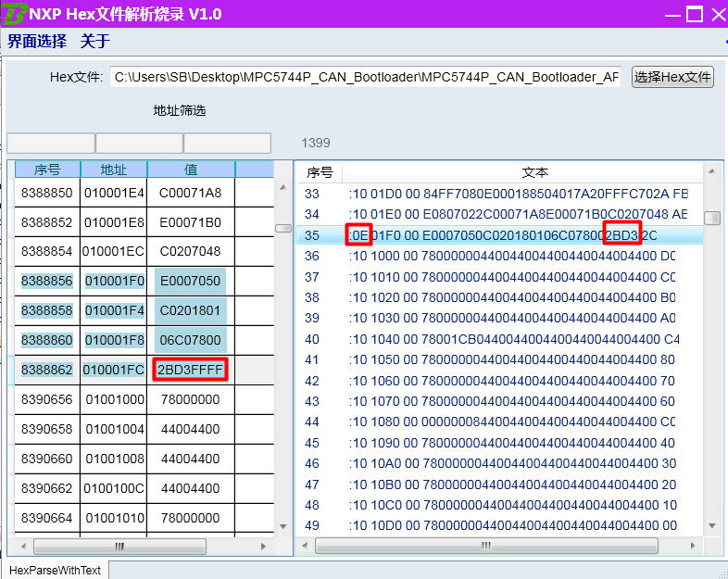
Task: Click the left table 序号 column header
Action: point(47,170)
